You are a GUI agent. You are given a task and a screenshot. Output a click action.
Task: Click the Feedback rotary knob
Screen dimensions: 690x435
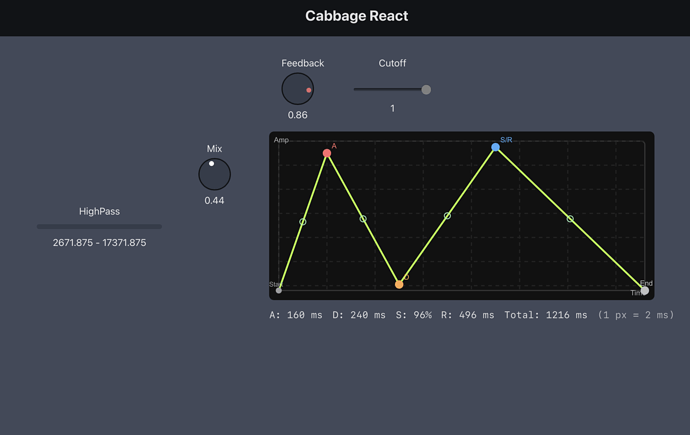[297, 89]
